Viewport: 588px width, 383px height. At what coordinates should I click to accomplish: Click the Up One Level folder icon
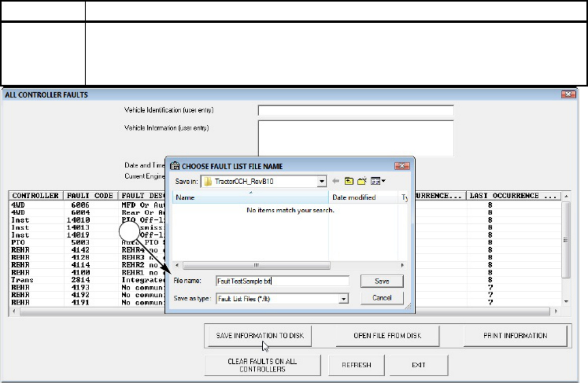(349, 181)
